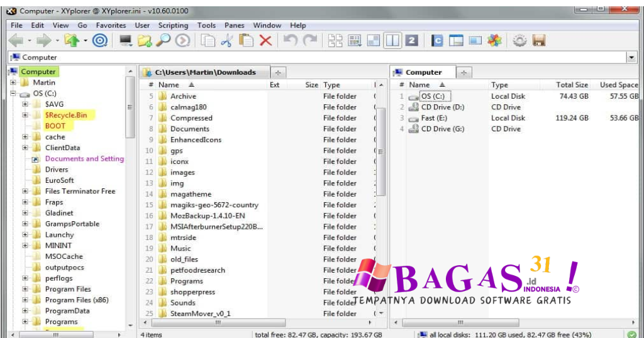Open color filters flower icon
The image size is (644, 338).
[494, 41]
